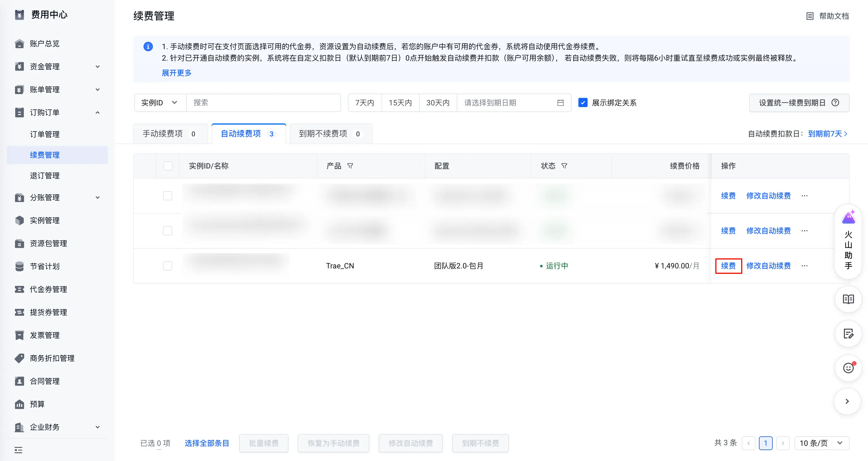Click the floating note-edit feedback icon

pyautogui.click(x=848, y=334)
